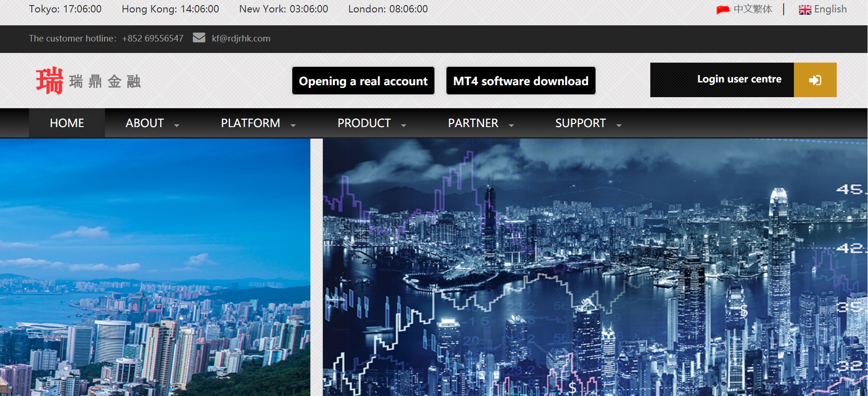Click the yellow login arrow icon
Screen dimensions: 868x396
815,80
